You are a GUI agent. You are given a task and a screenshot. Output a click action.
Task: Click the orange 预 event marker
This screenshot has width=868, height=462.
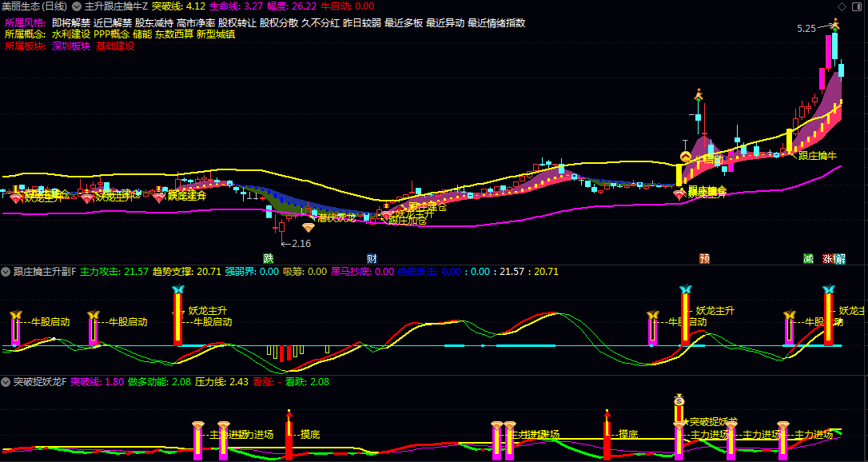click(705, 258)
